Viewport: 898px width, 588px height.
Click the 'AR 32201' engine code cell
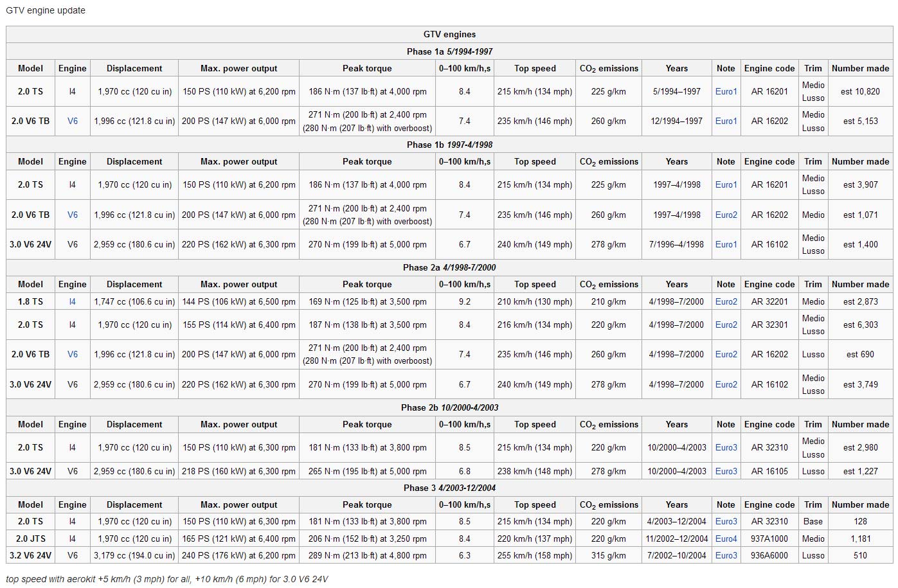point(769,301)
